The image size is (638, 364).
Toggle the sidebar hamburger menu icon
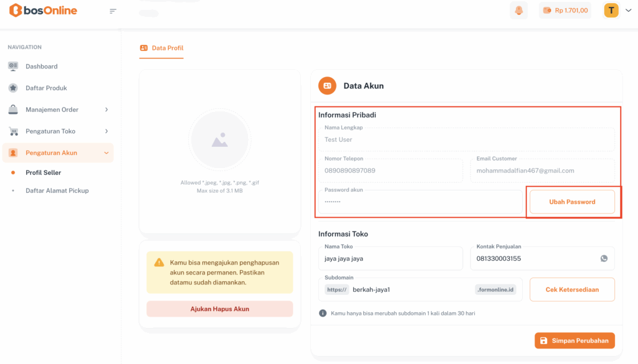coord(113,11)
